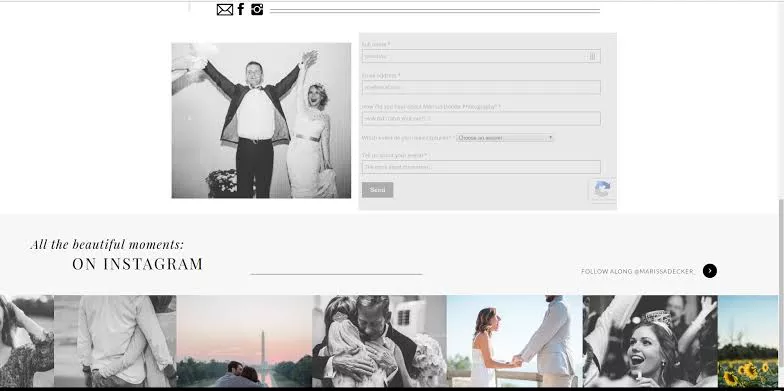
Task: Open the Instagram photo of couple holding hands outdoors
Action: pos(514,341)
